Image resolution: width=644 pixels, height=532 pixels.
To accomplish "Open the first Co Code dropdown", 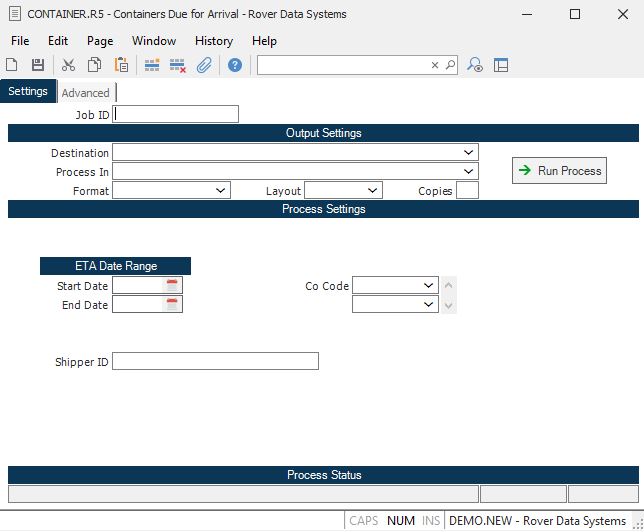I will (x=429, y=286).
